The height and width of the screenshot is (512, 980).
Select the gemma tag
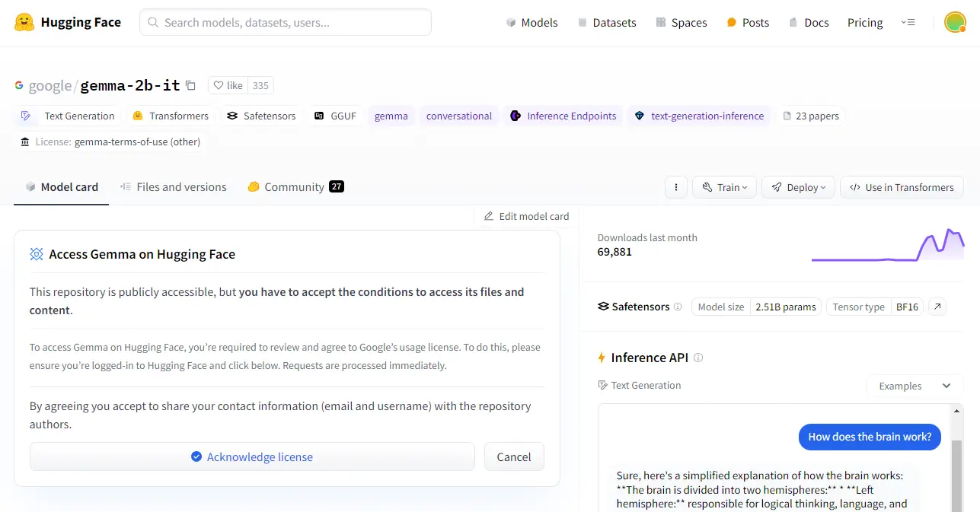[391, 116]
